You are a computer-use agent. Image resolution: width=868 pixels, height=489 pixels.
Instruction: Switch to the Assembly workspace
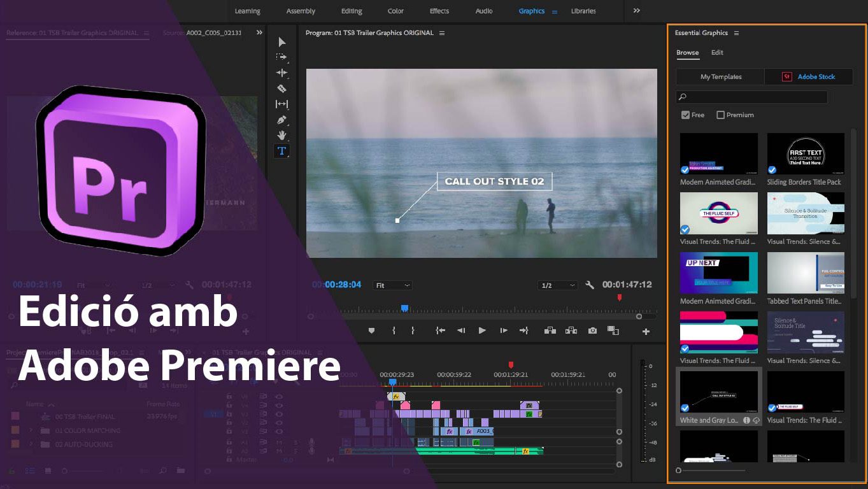(x=301, y=11)
